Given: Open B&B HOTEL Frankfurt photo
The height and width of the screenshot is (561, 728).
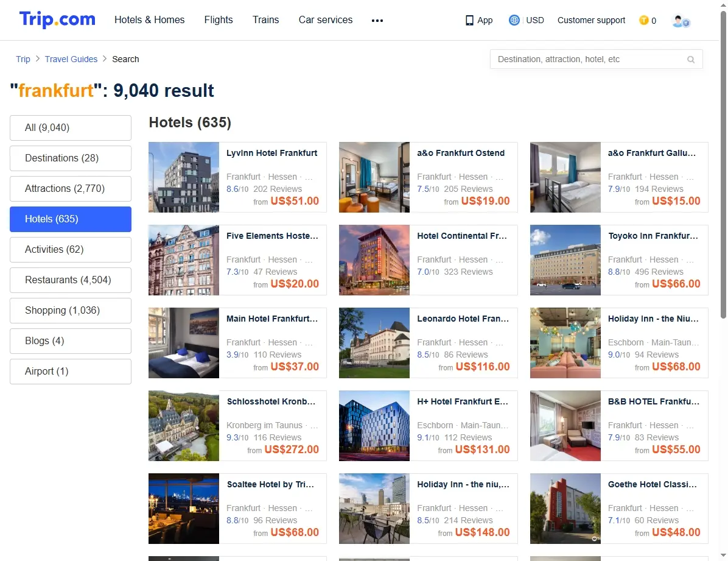Looking at the screenshot, I should pos(565,426).
